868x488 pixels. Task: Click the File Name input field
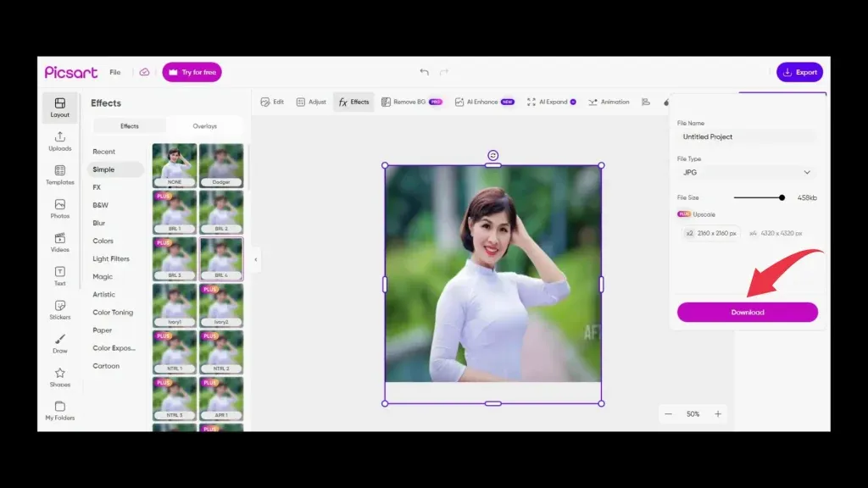pos(747,136)
